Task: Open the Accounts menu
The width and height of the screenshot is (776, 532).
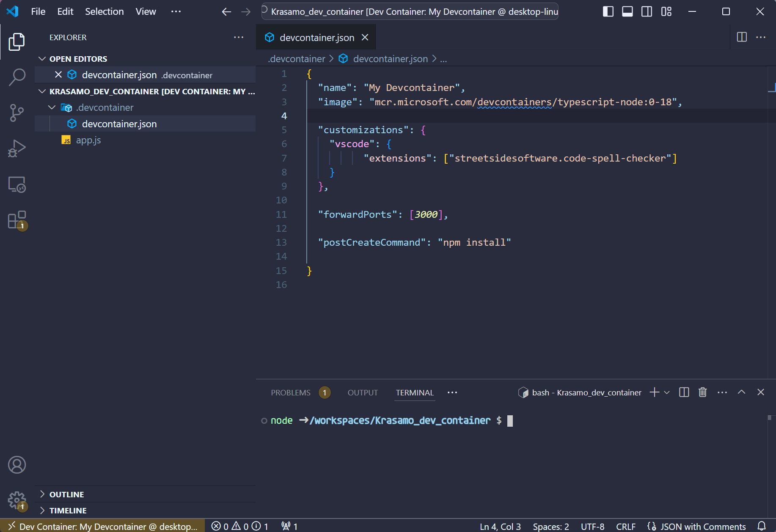Action: 17,465
